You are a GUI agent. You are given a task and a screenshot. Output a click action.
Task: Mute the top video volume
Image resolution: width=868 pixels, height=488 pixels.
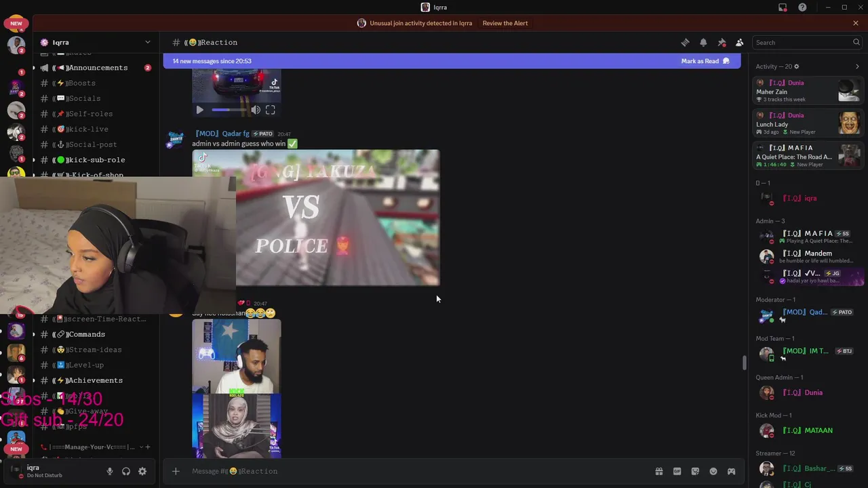(256, 110)
